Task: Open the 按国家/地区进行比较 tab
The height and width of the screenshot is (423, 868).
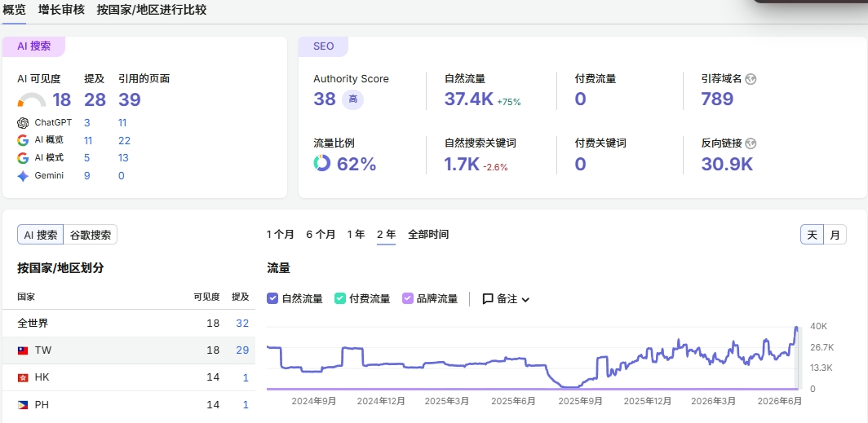Action: point(152,10)
